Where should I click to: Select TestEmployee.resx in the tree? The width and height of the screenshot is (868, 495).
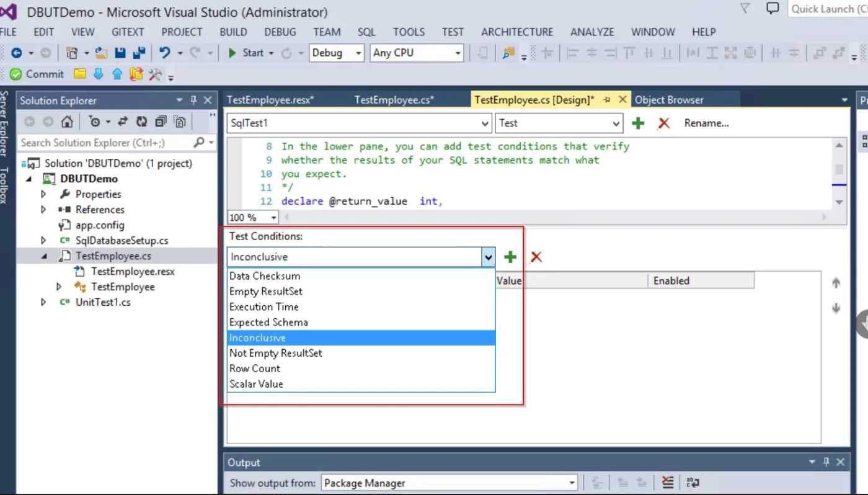(132, 272)
